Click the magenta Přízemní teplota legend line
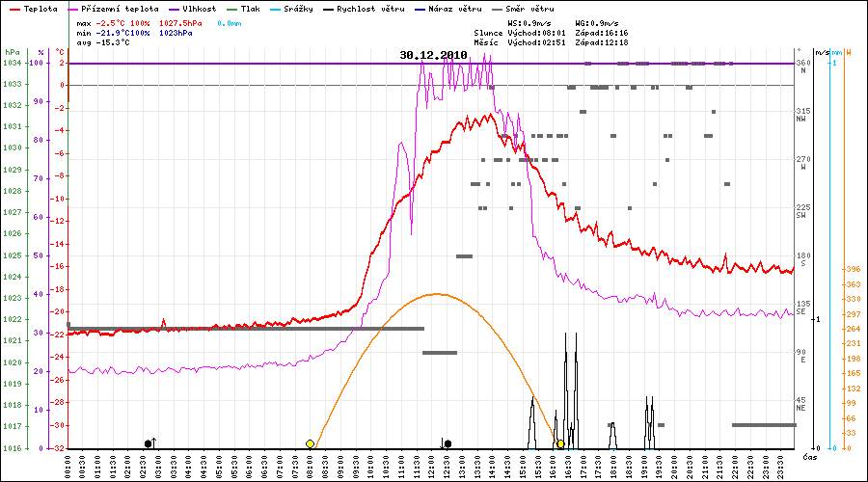 72,10
